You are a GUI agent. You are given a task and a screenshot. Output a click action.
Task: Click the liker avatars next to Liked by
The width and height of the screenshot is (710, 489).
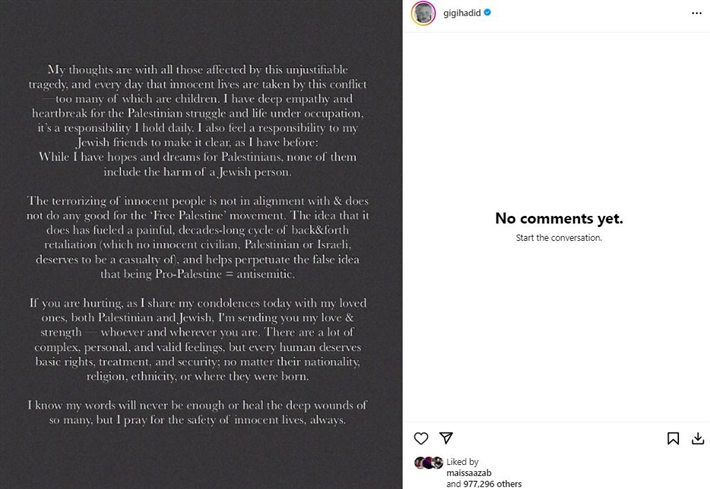428,463
